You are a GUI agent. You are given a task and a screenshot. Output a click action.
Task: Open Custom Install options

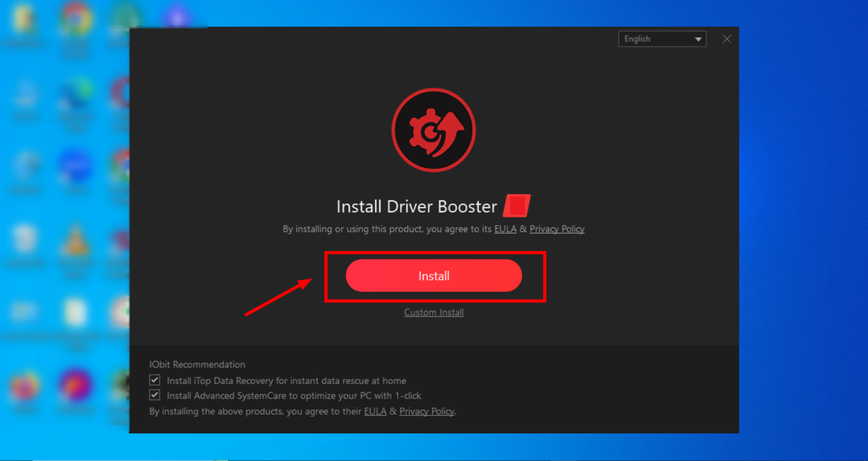[x=433, y=312]
